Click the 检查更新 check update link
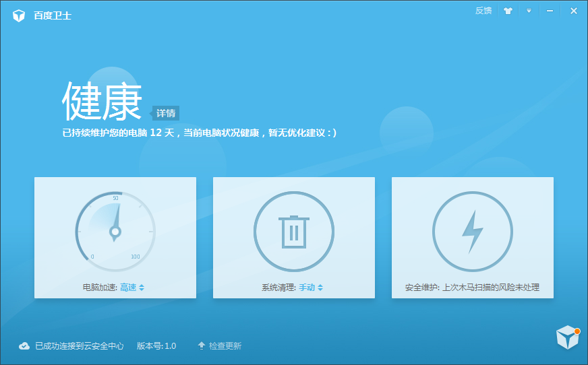The height and width of the screenshot is (365, 588). tap(225, 345)
